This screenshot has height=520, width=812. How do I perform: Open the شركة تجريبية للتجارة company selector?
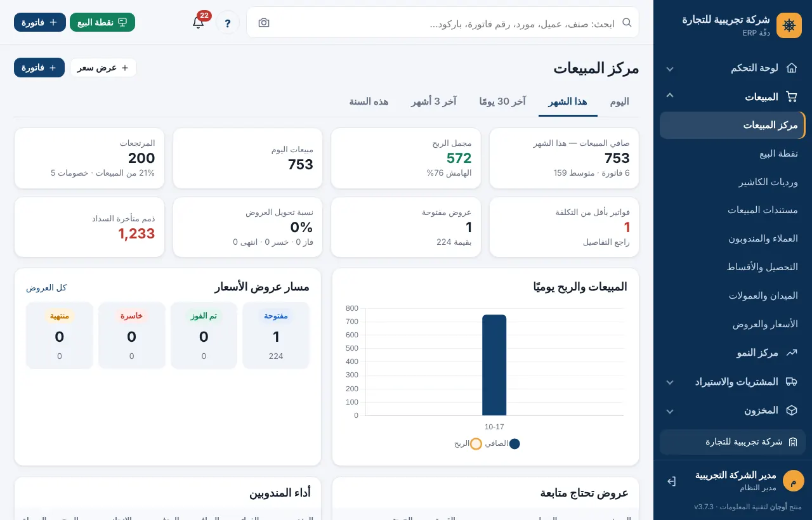[733, 442]
